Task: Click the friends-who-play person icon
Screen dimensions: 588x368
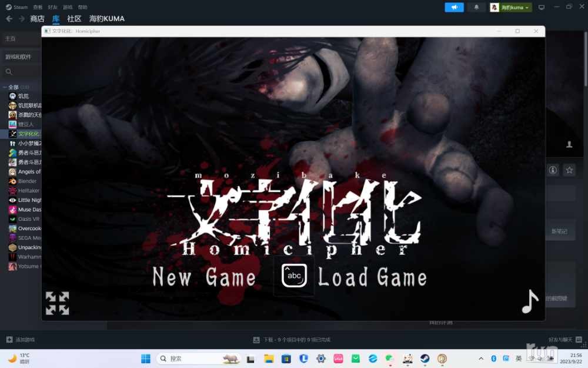Action: tap(569, 144)
